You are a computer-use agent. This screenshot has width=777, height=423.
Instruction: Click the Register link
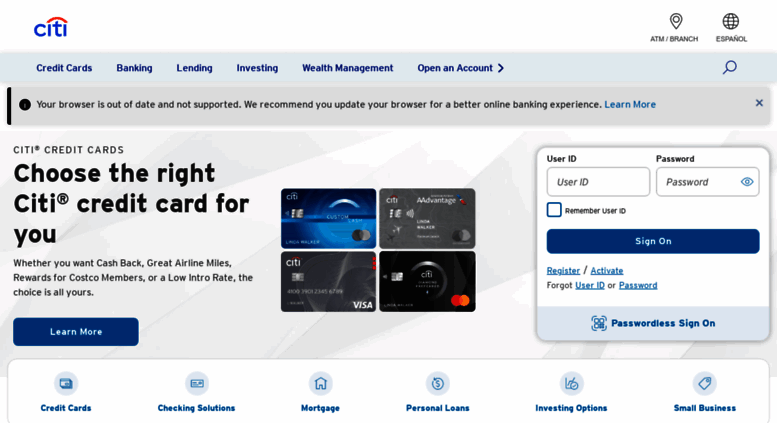pyautogui.click(x=563, y=270)
